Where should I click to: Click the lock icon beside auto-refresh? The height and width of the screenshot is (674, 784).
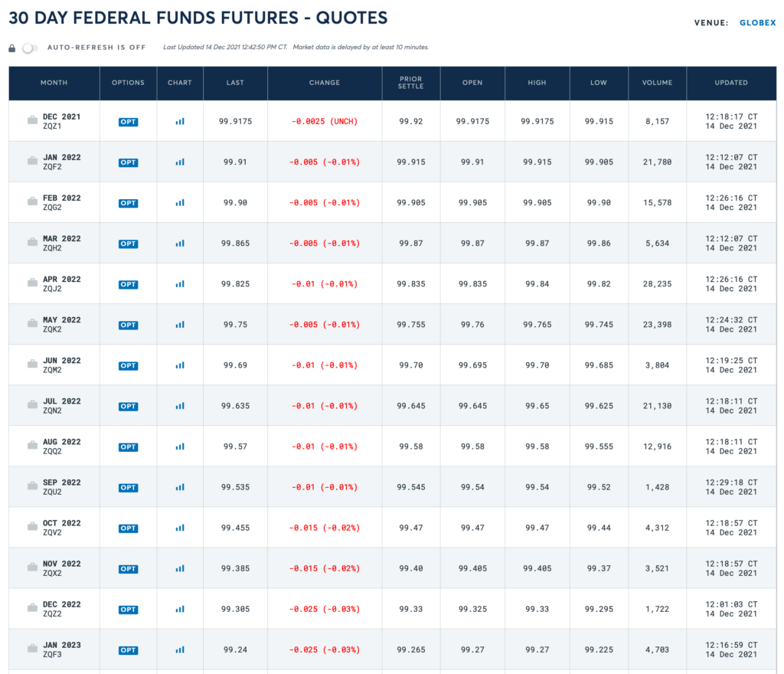[x=12, y=47]
